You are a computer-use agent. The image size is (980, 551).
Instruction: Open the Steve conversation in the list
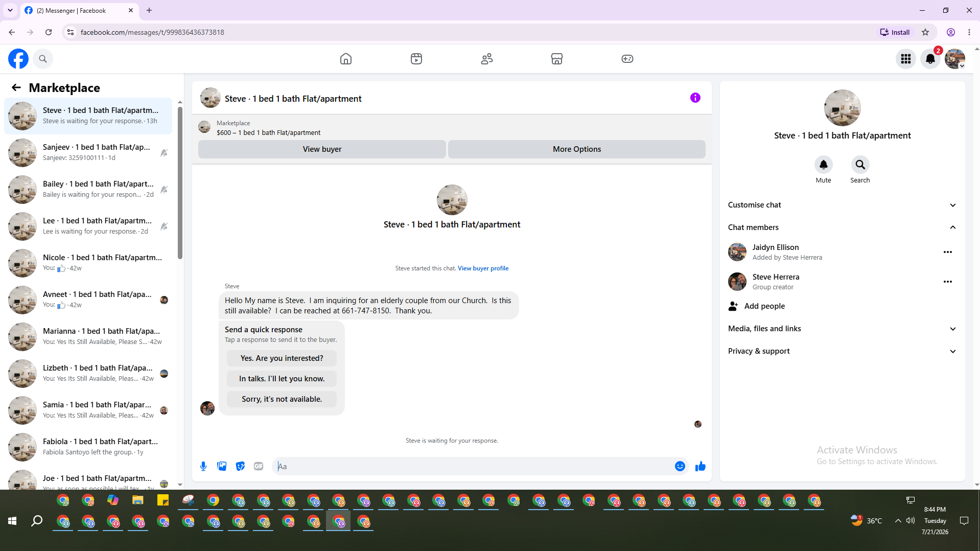pyautogui.click(x=88, y=116)
